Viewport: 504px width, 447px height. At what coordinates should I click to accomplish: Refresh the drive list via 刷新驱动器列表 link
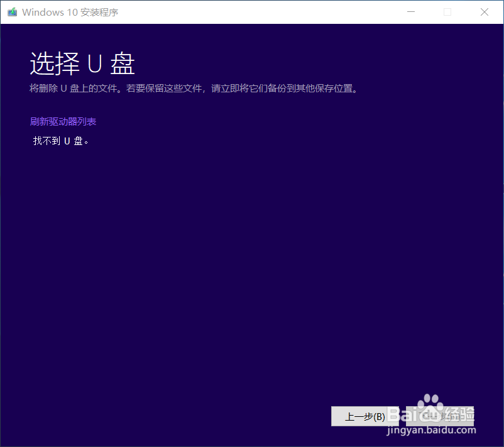click(x=63, y=122)
